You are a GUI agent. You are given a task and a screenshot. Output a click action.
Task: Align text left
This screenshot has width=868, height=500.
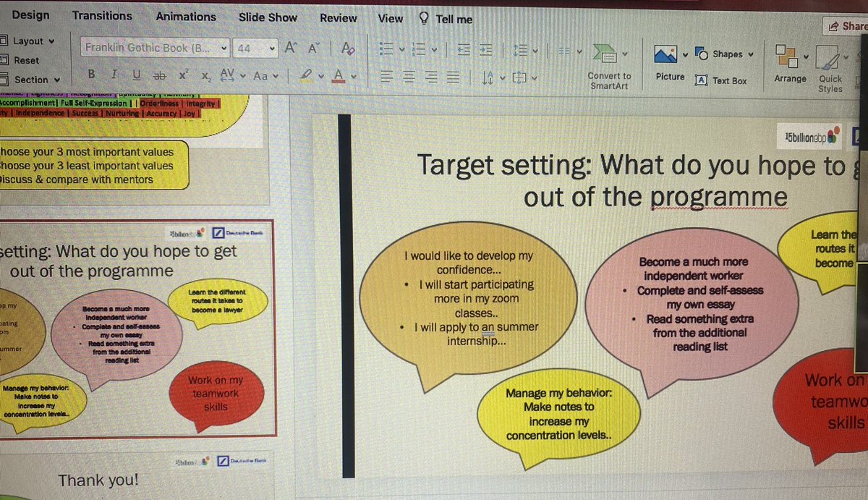click(x=387, y=76)
